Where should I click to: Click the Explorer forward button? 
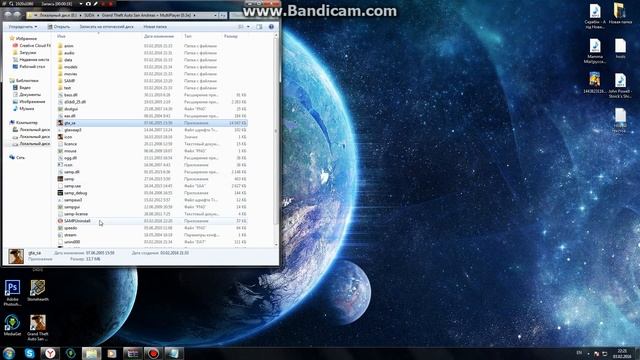click(x=17, y=15)
